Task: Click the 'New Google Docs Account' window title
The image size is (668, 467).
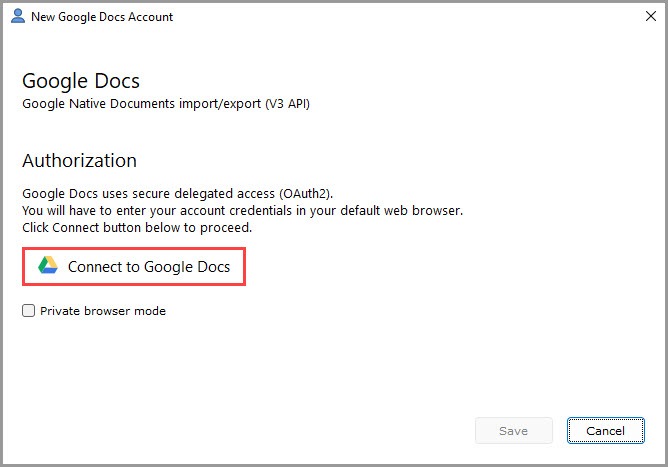Action: pyautogui.click(x=102, y=17)
